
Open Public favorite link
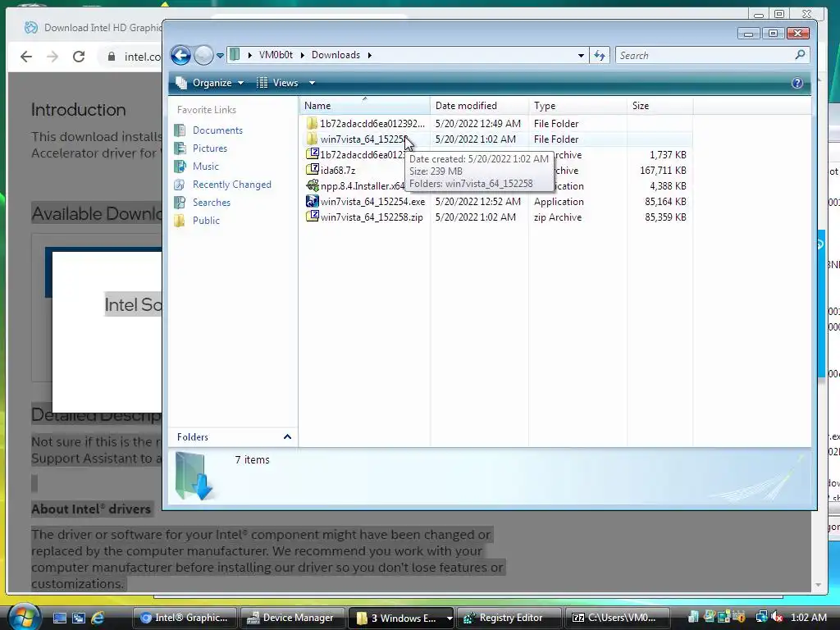pyautogui.click(x=206, y=221)
